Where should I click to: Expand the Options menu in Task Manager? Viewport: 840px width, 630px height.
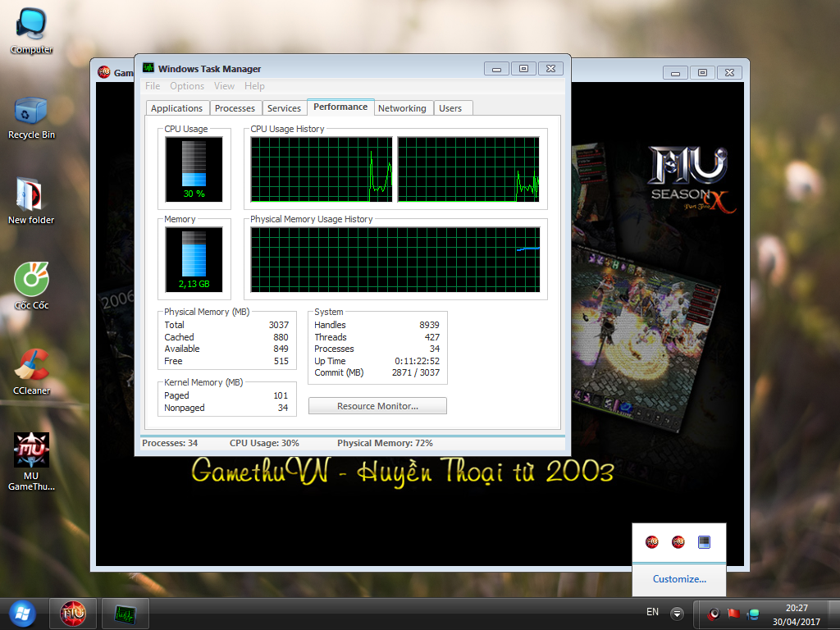tap(187, 86)
